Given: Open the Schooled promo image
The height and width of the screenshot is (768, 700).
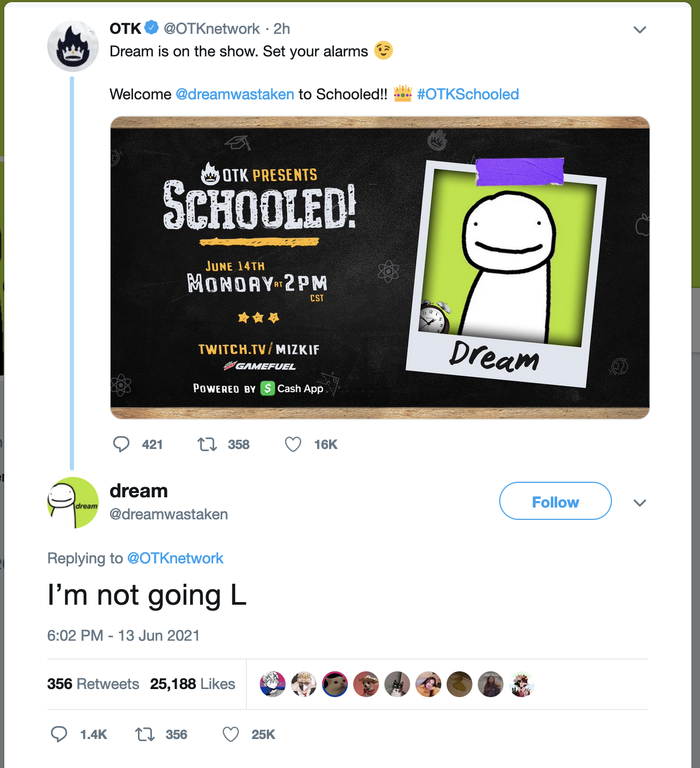Looking at the screenshot, I should 380,267.
